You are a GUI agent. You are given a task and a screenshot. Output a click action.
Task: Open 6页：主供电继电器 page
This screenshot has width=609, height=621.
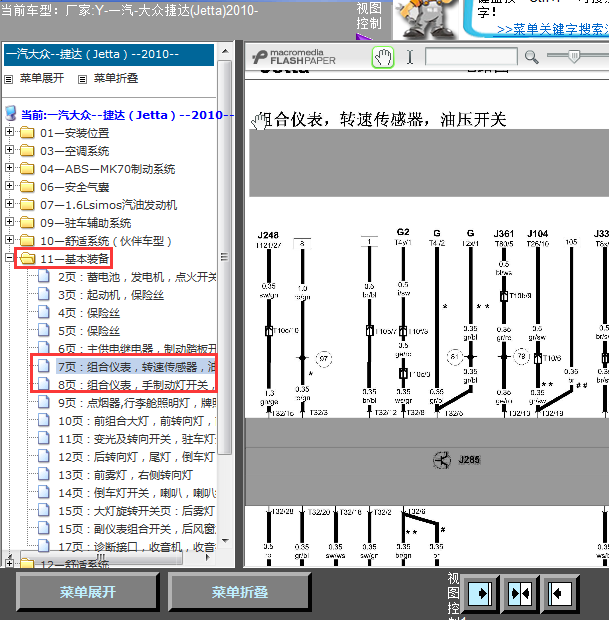pyautogui.click(x=137, y=349)
